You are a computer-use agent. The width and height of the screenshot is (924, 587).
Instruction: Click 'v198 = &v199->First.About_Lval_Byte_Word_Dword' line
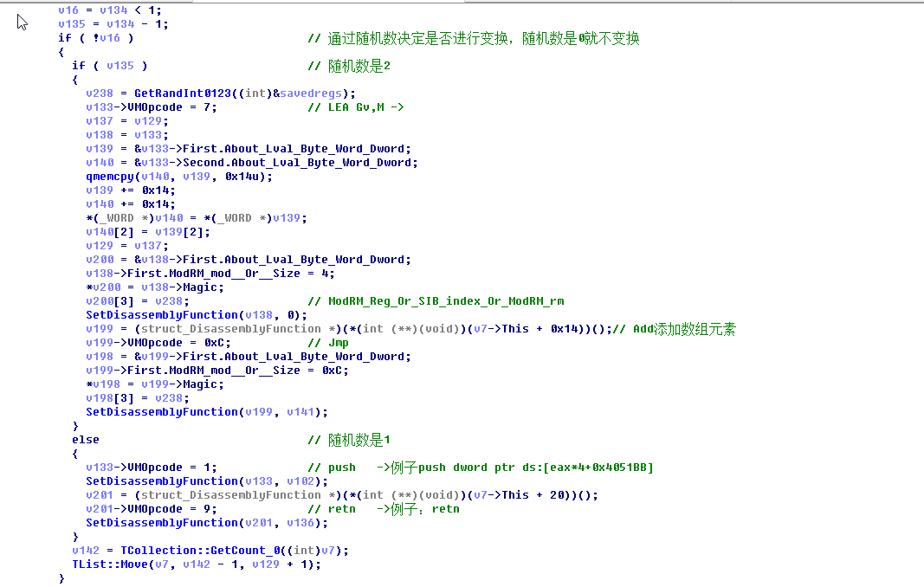pos(248,357)
